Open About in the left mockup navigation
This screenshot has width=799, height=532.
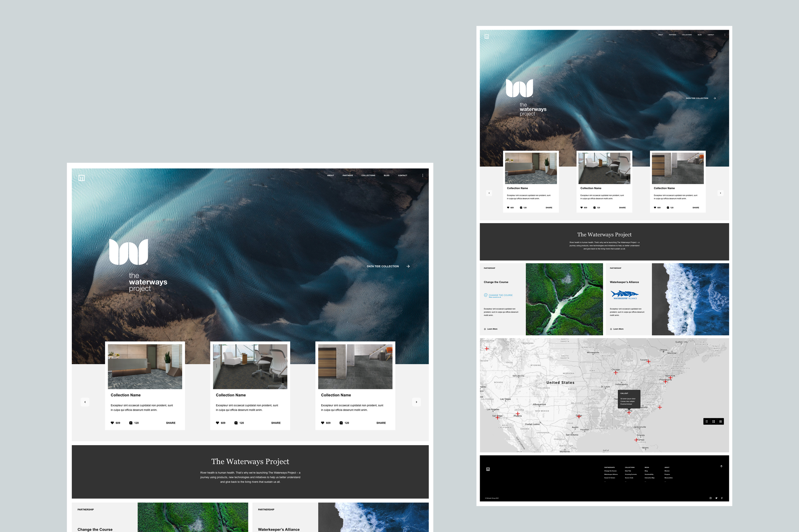coord(331,175)
